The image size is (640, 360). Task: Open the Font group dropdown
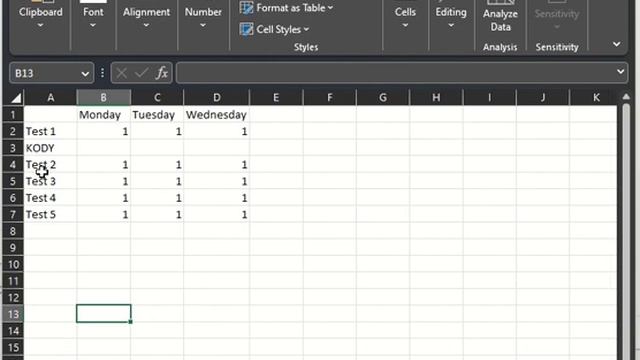[93, 17]
